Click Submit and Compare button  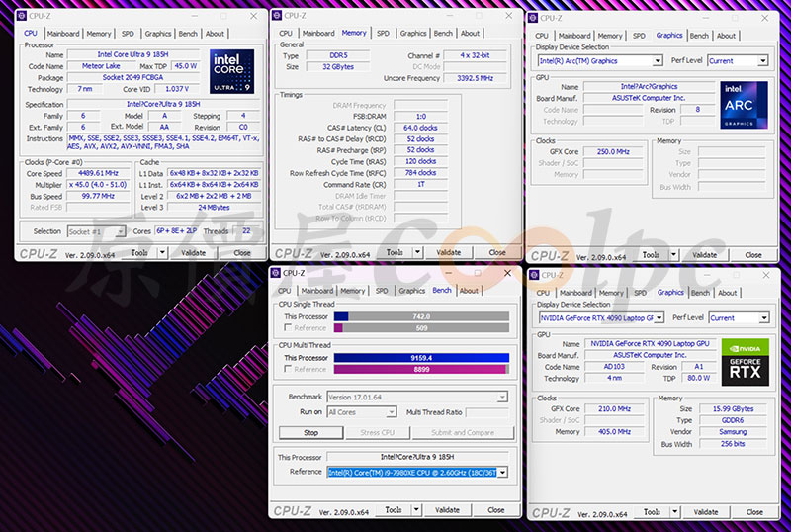[463, 432]
